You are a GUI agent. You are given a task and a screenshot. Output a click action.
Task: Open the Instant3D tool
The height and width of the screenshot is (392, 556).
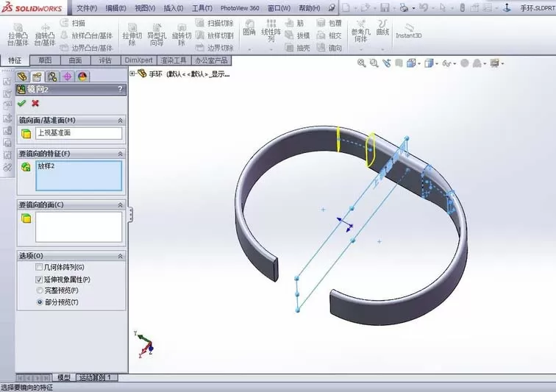tap(408, 31)
